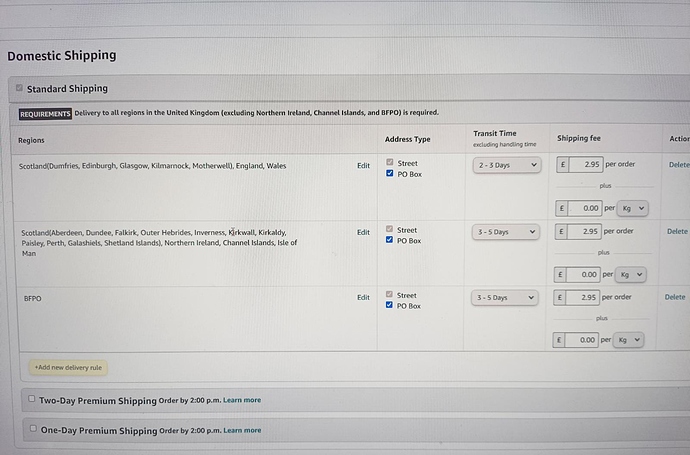Uncheck PO Box for BFPO row
Image resolution: width=690 pixels, height=455 pixels.
pos(389,306)
